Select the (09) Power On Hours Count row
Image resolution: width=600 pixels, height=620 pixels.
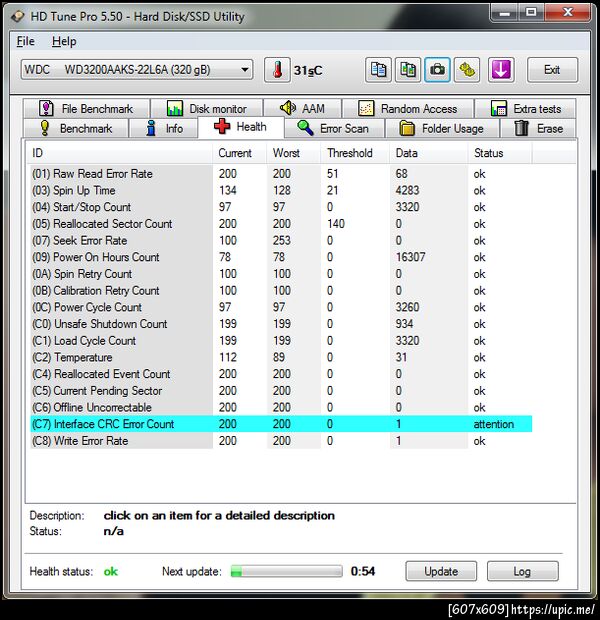281,257
